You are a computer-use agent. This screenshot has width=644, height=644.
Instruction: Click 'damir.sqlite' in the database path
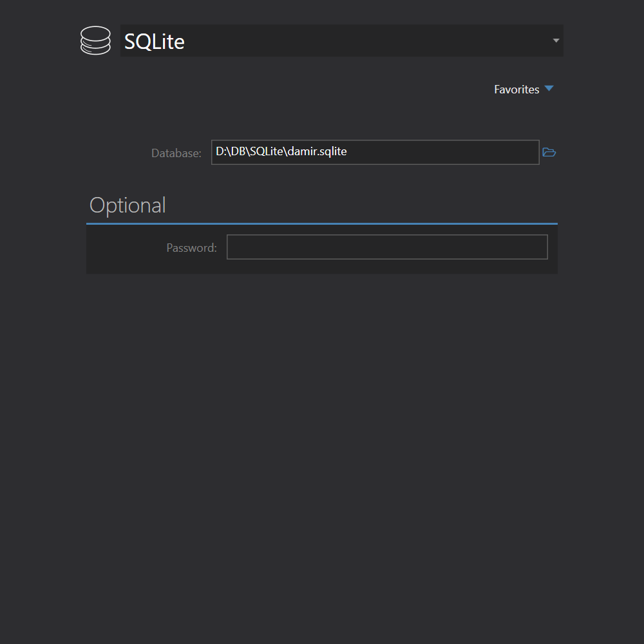click(x=317, y=152)
